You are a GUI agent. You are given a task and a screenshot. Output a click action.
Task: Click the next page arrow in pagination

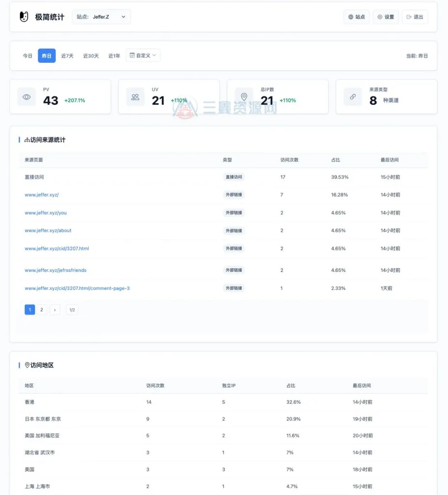(x=55, y=309)
